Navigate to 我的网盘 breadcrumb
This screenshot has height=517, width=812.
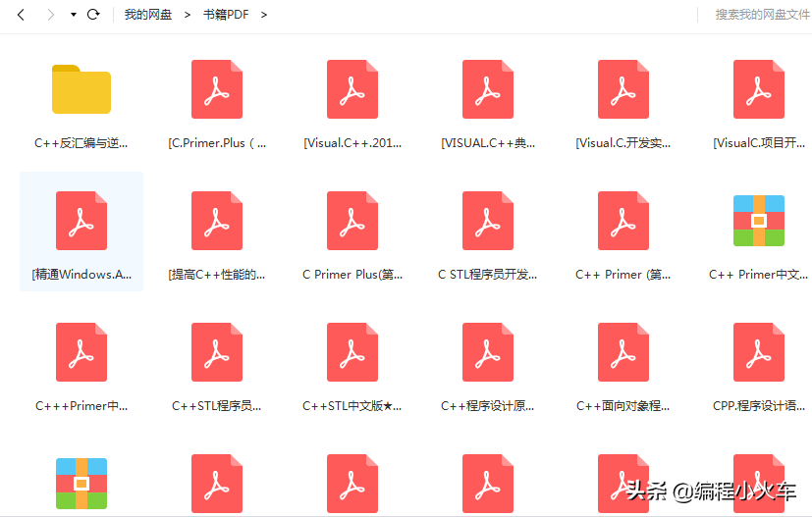(148, 15)
